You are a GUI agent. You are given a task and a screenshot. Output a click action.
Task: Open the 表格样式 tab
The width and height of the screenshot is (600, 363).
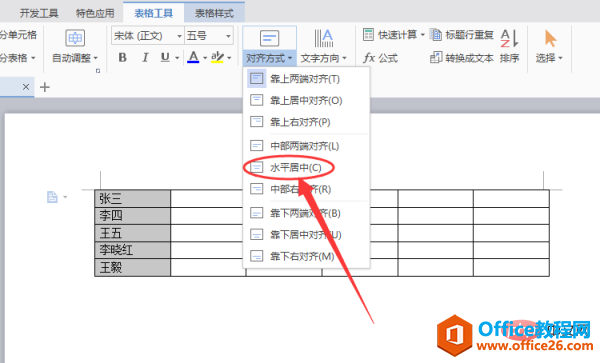click(x=214, y=13)
